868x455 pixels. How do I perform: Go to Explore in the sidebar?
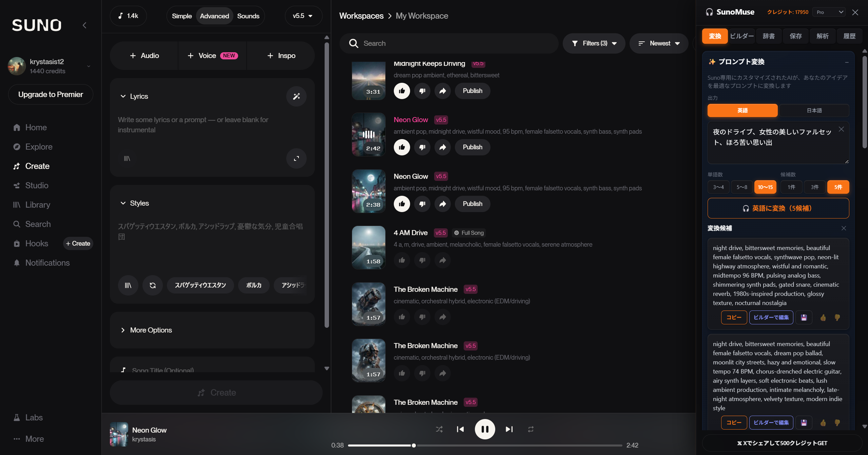pyautogui.click(x=33, y=147)
